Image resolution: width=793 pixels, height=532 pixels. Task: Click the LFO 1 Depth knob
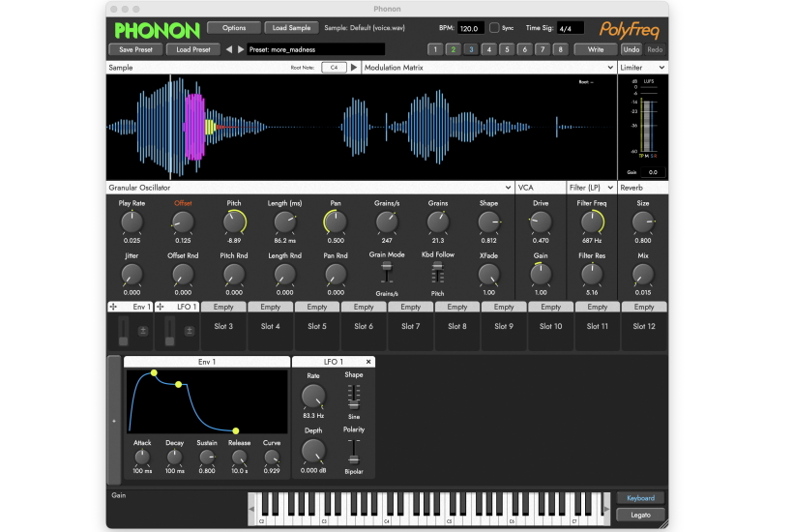(x=313, y=451)
